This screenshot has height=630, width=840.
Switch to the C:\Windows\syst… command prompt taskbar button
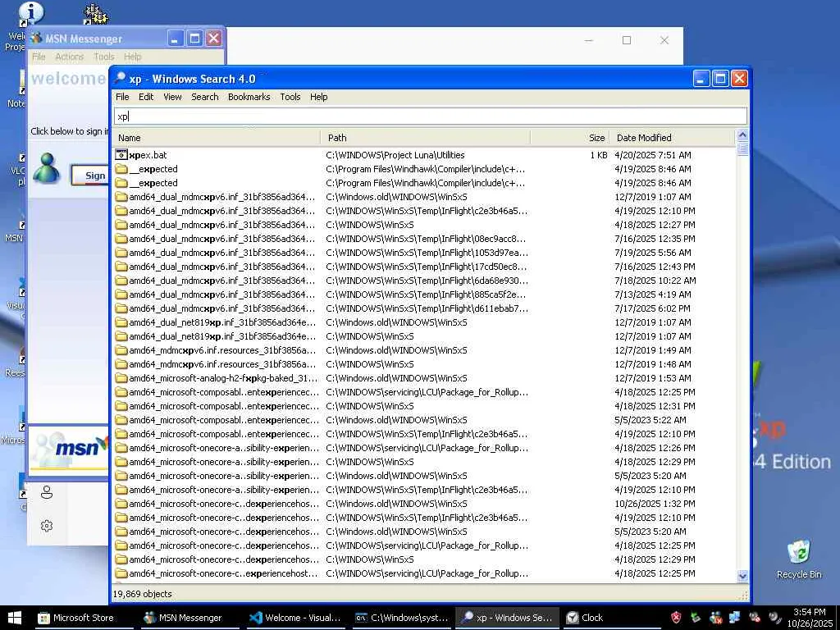[402, 618]
